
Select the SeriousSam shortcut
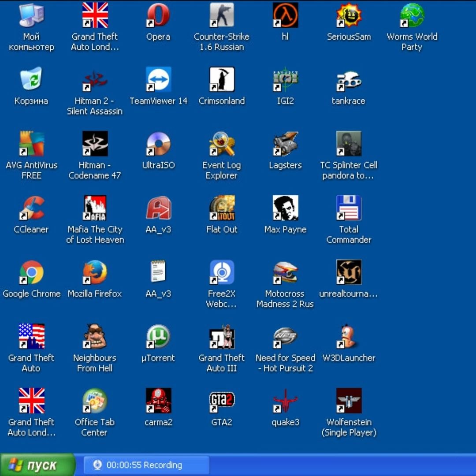pyautogui.click(x=349, y=15)
